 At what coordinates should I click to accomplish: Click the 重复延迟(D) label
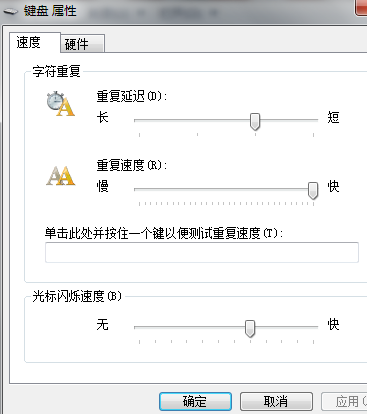pos(132,96)
